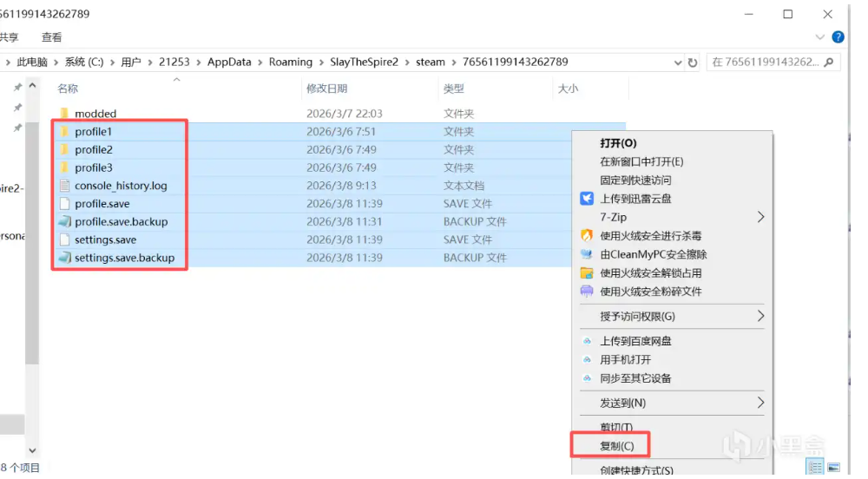Expand the 7-Zip submenu

[x=761, y=217]
